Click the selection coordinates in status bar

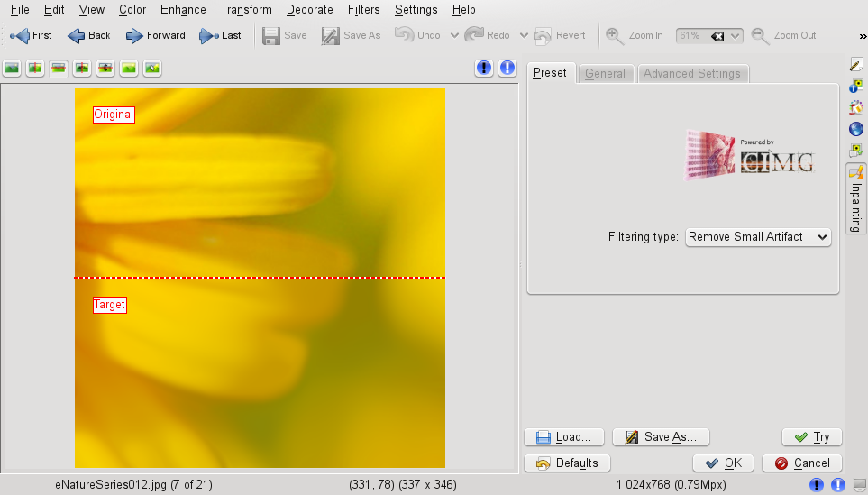pos(402,485)
